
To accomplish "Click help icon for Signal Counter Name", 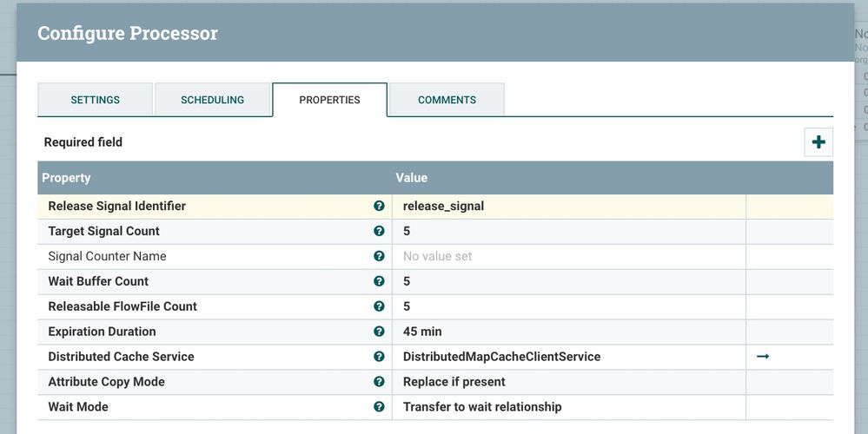I will [x=379, y=257].
